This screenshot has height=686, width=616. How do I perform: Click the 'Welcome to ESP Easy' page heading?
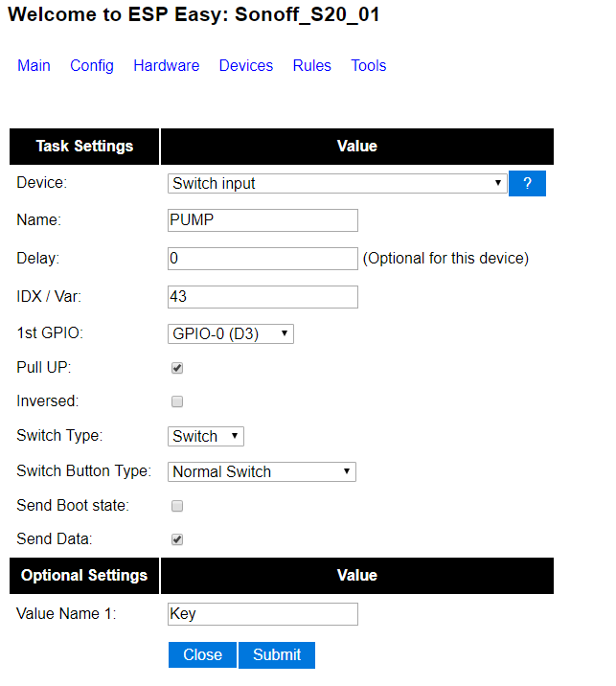[x=194, y=14]
